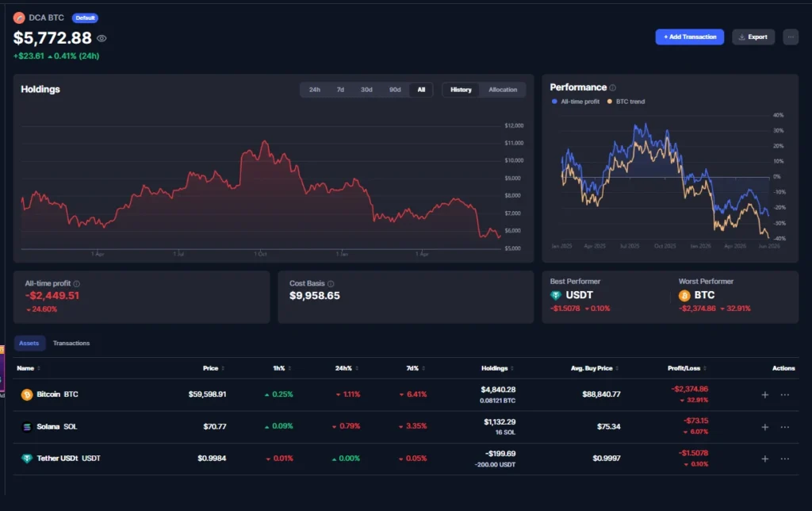
Task: Click the Default portfolio badge
Action: (x=85, y=17)
